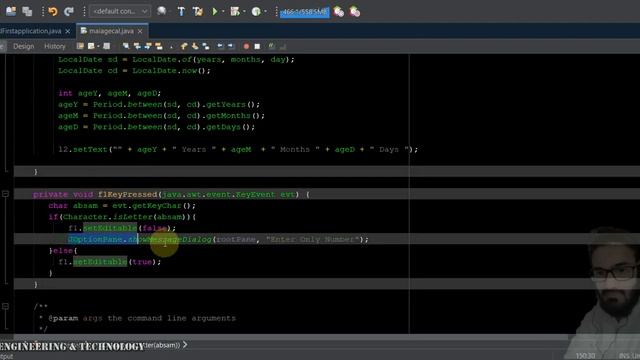
Task: Collapse the Javadoc comment fold for @param args
Action: click(5, 306)
